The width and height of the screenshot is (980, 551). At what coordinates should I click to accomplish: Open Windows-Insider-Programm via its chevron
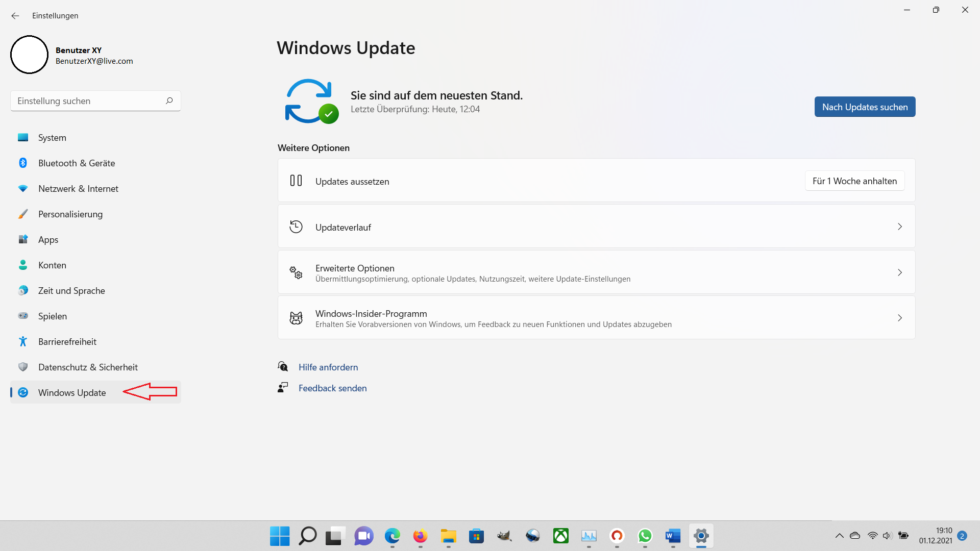click(x=899, y=318)
